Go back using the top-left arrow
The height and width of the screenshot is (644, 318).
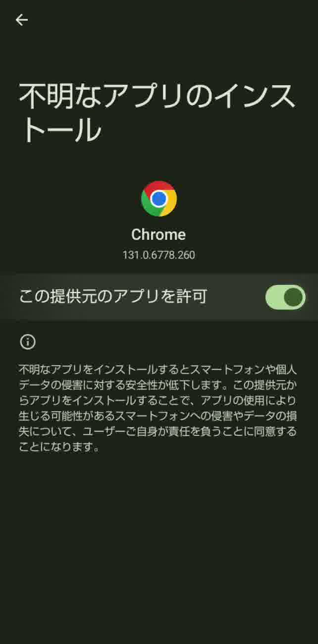click(x=22, y=19)
